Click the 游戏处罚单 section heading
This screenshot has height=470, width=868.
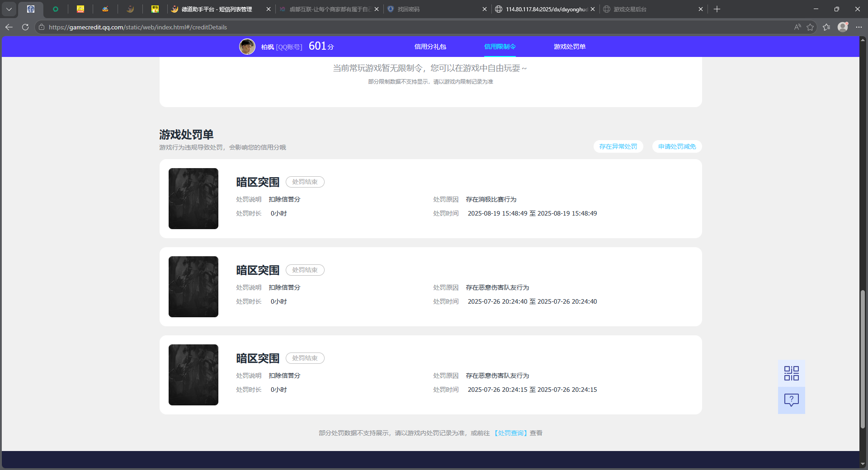click(186, 135)
